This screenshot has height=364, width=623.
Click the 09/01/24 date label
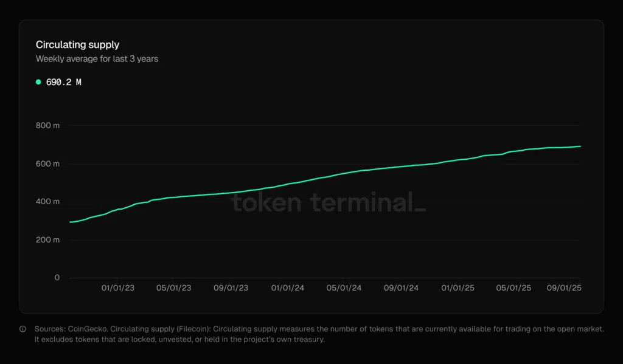coord(401,288)
